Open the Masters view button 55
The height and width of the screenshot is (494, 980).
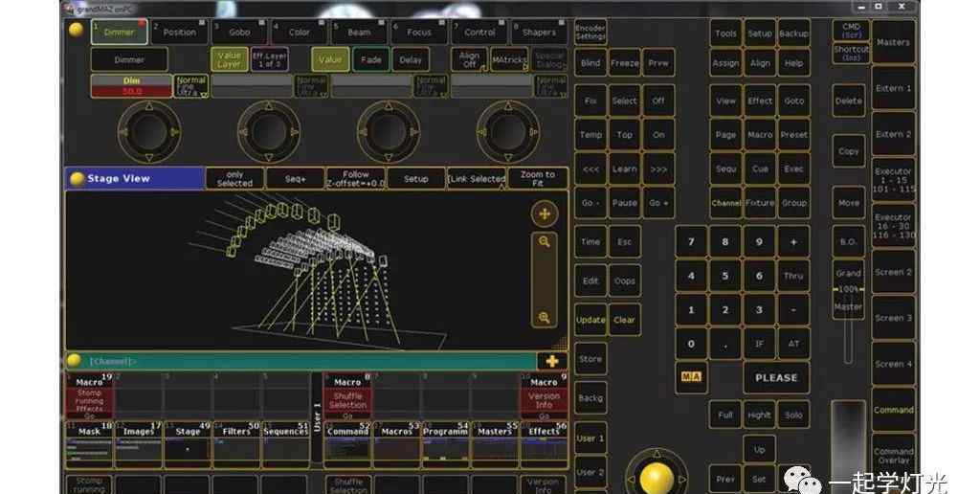pyautogui.click(x=495, y=444)
